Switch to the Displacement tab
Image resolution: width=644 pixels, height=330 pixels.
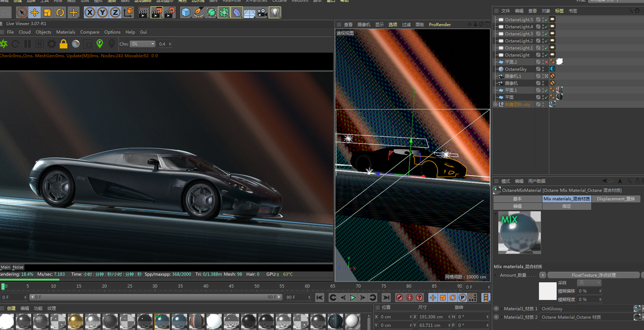[x=615, y=199]
